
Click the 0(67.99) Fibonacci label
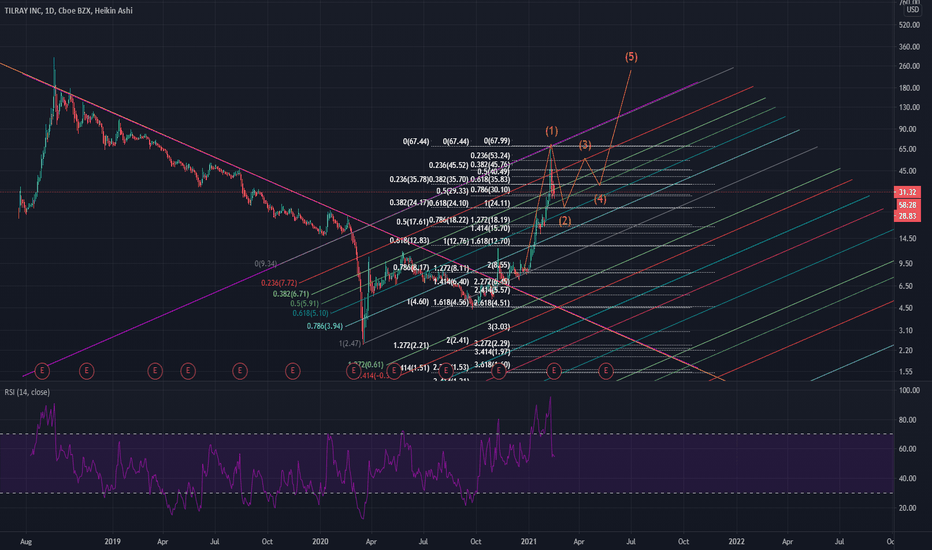(496, 141)
